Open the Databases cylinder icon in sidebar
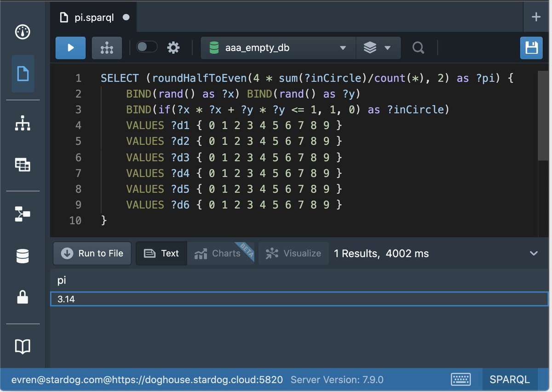 pyautogui.click(x=23, y=256)
